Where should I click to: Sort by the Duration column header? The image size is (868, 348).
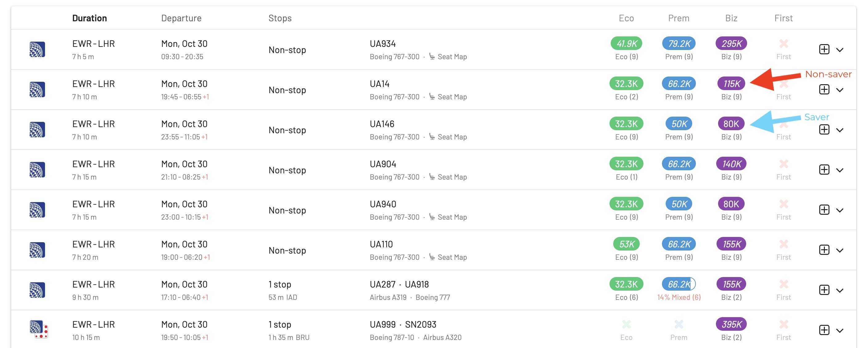90,18
